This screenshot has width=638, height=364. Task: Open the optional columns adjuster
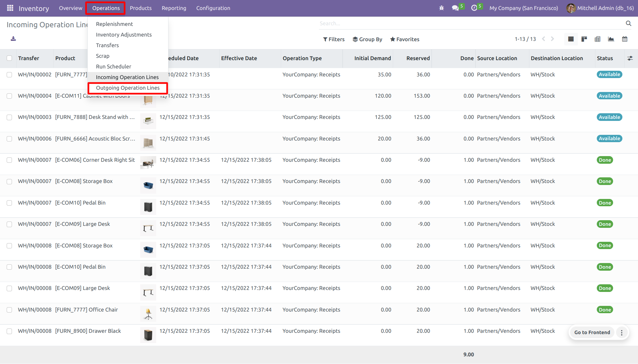click(630, 58)
